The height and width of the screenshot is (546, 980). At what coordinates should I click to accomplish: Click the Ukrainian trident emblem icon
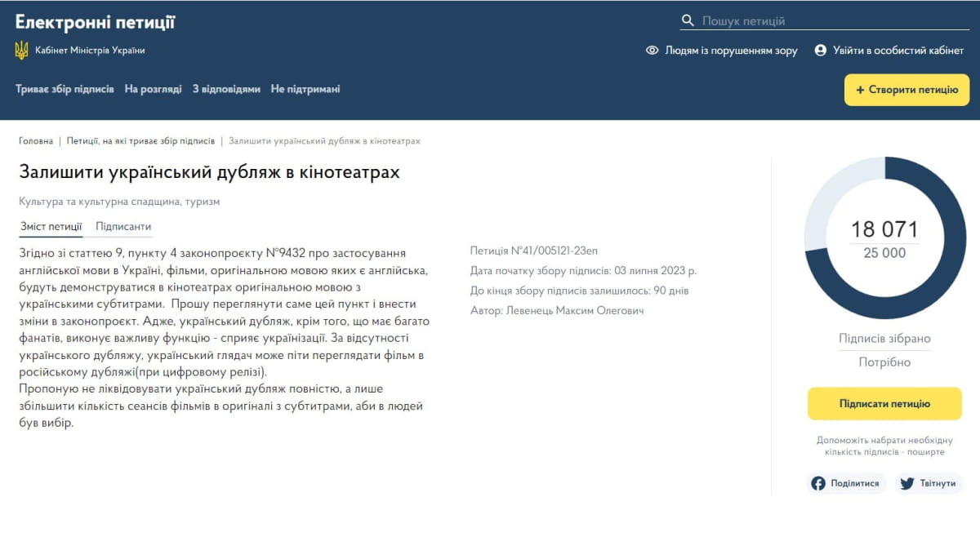(x=22, y=51)
